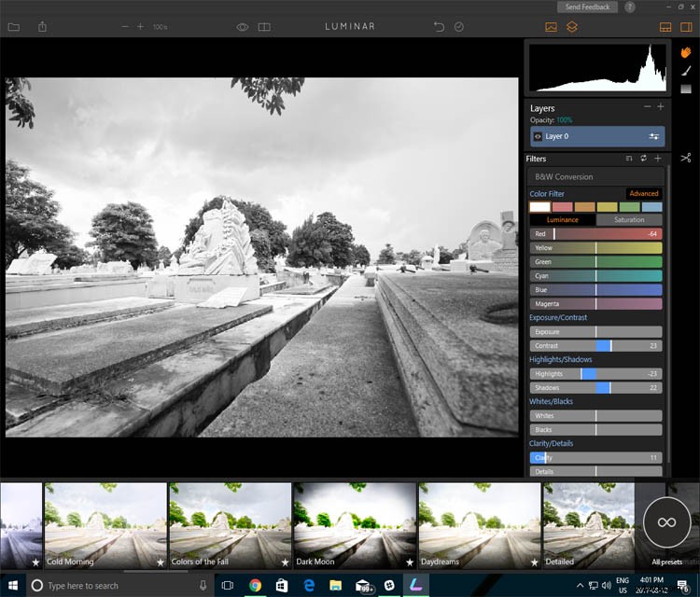Click the Blacks slider

click(596, 430)
